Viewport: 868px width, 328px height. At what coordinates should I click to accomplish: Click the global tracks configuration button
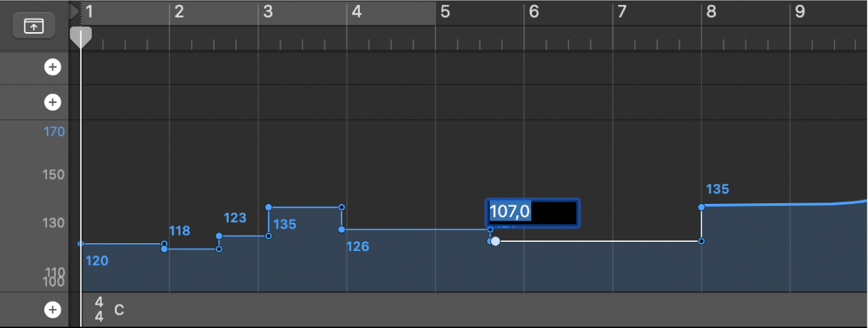coord(34,26)
